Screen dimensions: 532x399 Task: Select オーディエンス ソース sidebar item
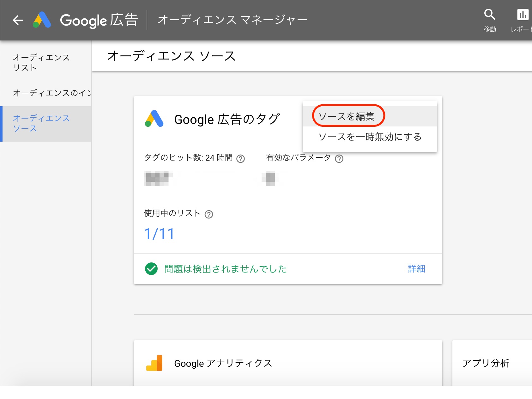[x=45, y=124]
